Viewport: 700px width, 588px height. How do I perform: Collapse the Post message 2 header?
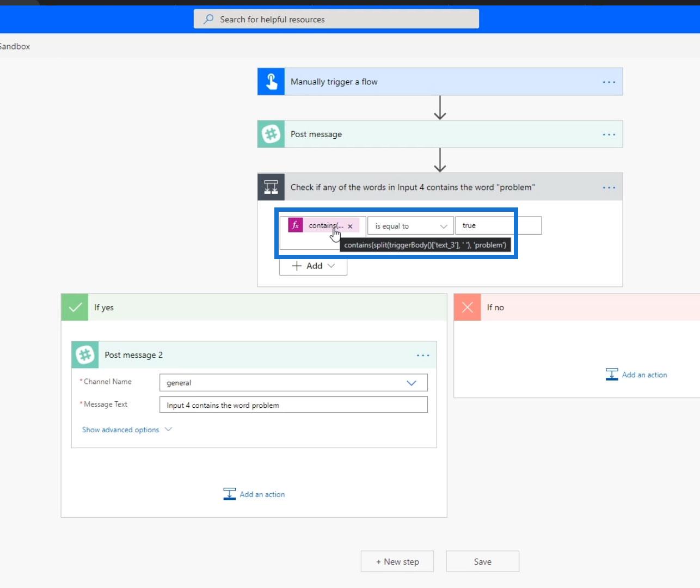click(x=254, y=355)
